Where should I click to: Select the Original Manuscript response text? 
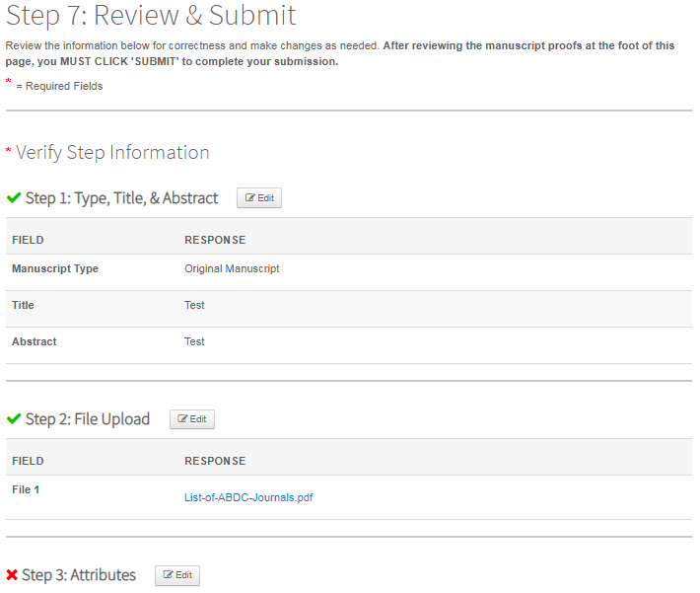232,268
